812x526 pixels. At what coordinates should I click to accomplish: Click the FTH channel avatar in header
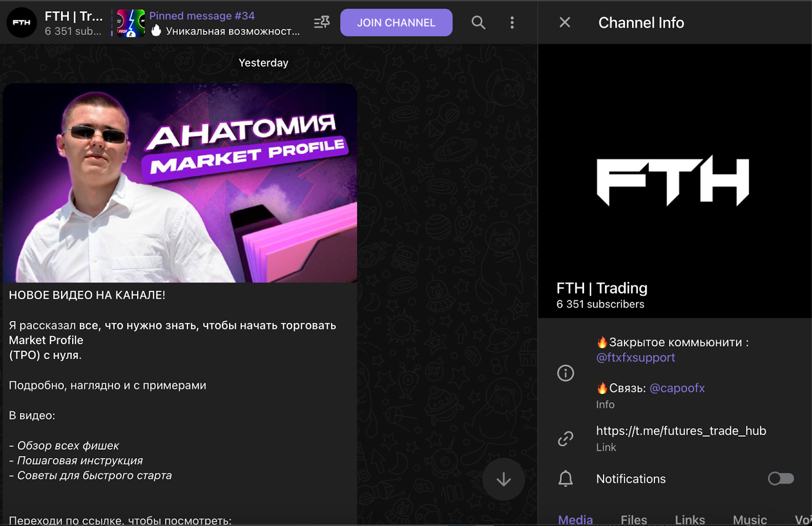pos(21,23)
